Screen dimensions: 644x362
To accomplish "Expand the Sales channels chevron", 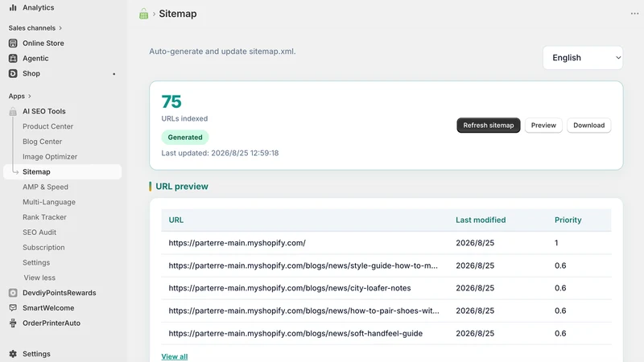I will click(60, 28).
